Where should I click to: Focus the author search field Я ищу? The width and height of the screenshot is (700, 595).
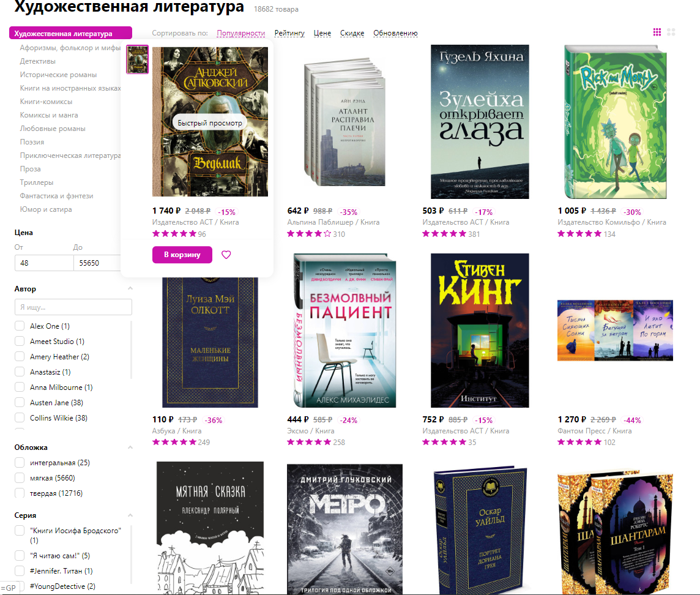(x=73, y=307)
